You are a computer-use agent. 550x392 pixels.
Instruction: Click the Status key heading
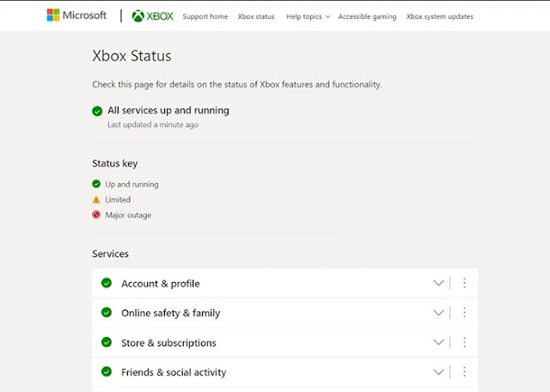pyautogui.click(x=115, y=163)
